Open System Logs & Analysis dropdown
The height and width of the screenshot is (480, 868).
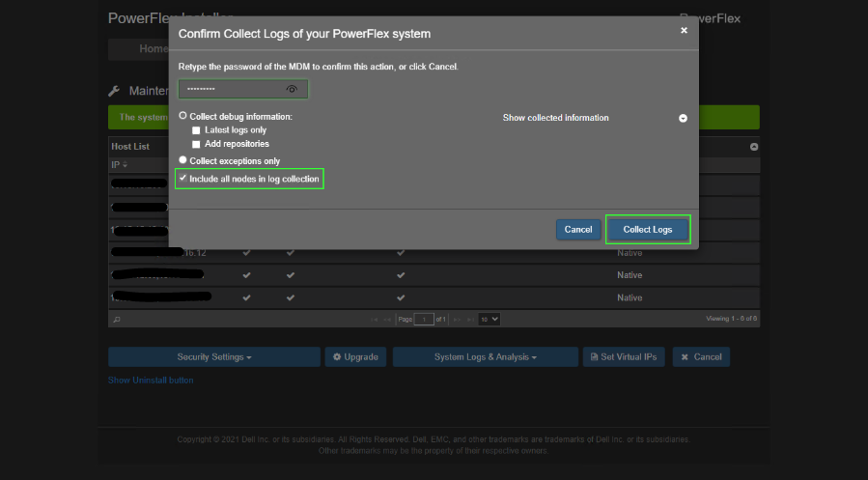[486, 357]
